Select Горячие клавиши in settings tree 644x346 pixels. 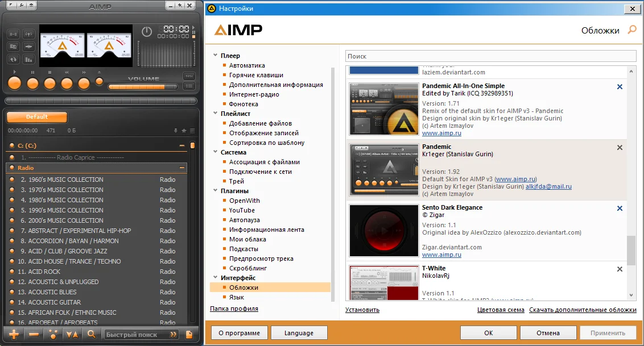click(x=256, y=75)
